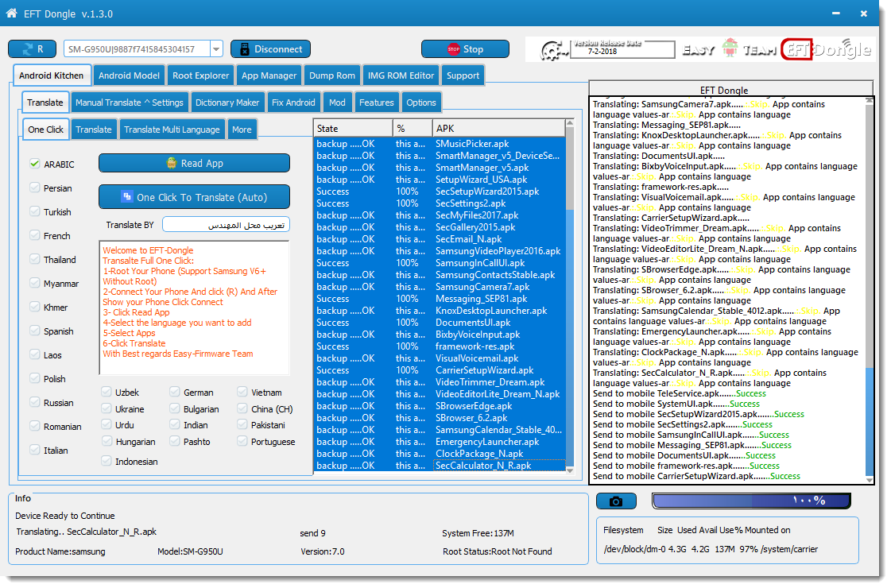This screenshot has width=891, height=588.
Task: Switch to Android Kitchen tab
Action: pos(51,75)
